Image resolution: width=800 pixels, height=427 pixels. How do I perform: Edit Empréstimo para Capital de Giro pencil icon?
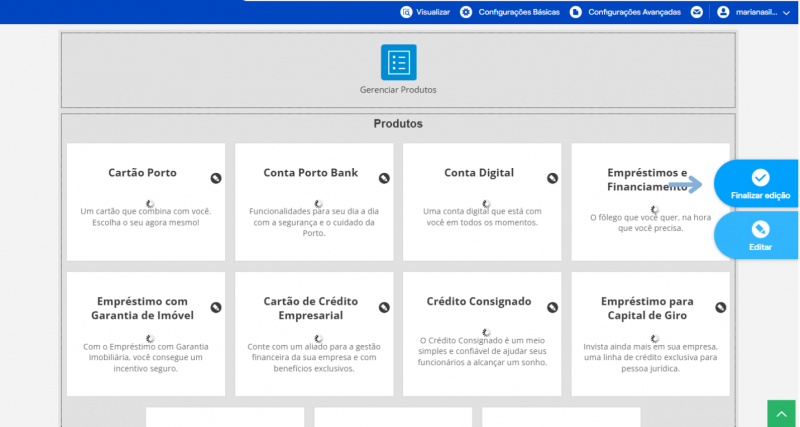720,307
